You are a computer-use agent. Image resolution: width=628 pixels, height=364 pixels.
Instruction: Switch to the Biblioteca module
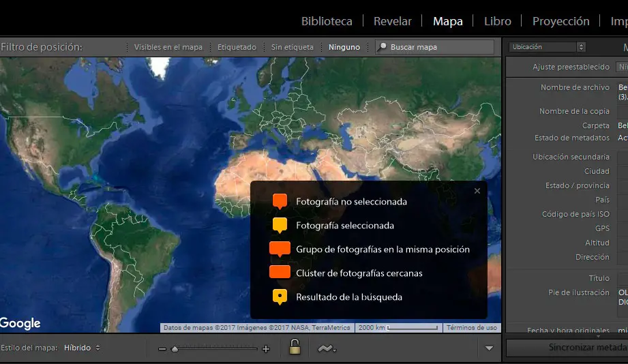(327, 21)
